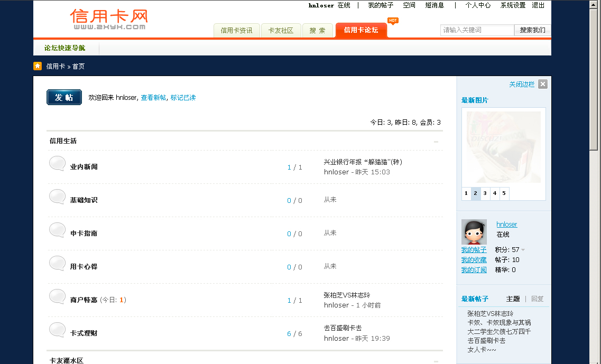Screen dimensions: 601x364
Task: Open 系统设置 in top menu
Action: coord(513,5)
